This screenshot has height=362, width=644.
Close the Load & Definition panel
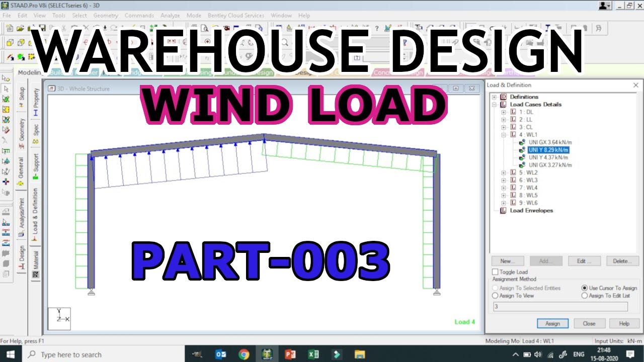(x=635, y=85)
